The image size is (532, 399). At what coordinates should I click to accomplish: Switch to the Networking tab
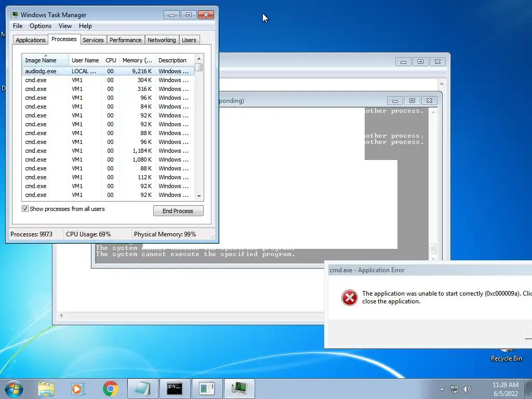(x=162, y=40)
